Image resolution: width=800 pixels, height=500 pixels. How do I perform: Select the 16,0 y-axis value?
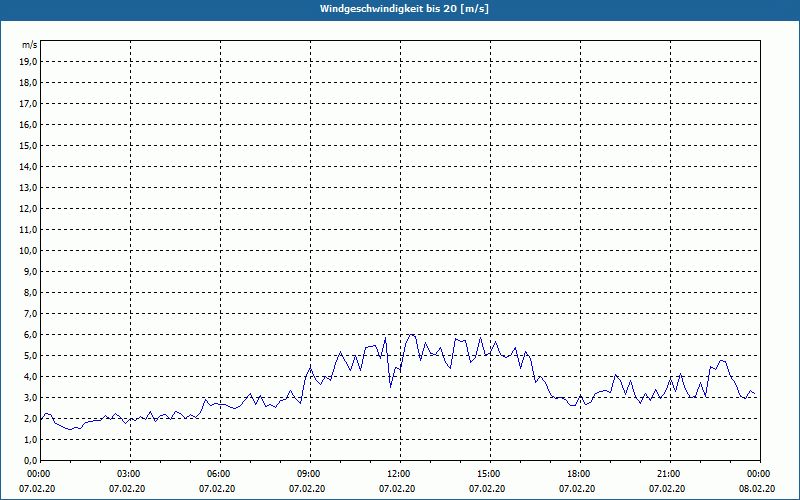pyautogui.click(x=28, y=124)
